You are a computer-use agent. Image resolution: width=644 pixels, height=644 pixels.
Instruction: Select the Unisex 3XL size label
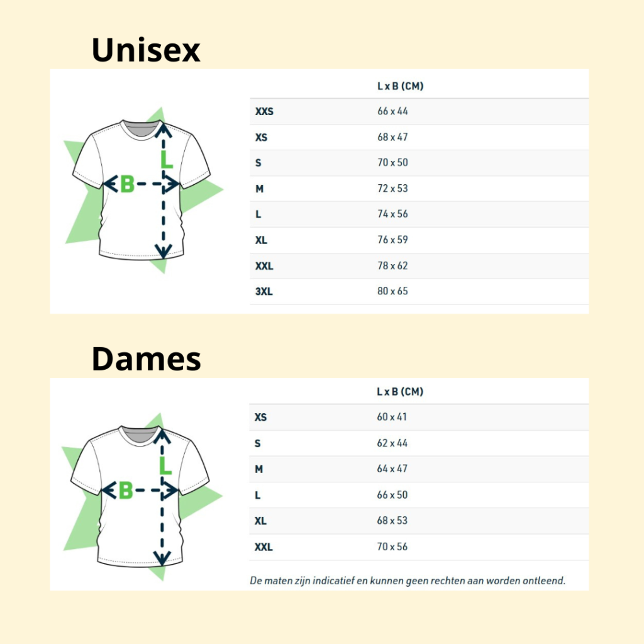pos(264,292)
